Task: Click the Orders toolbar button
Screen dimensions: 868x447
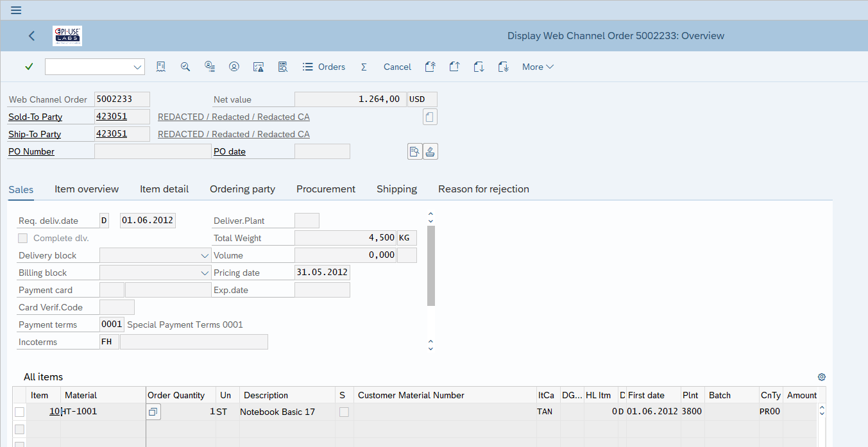Action: 324,67
